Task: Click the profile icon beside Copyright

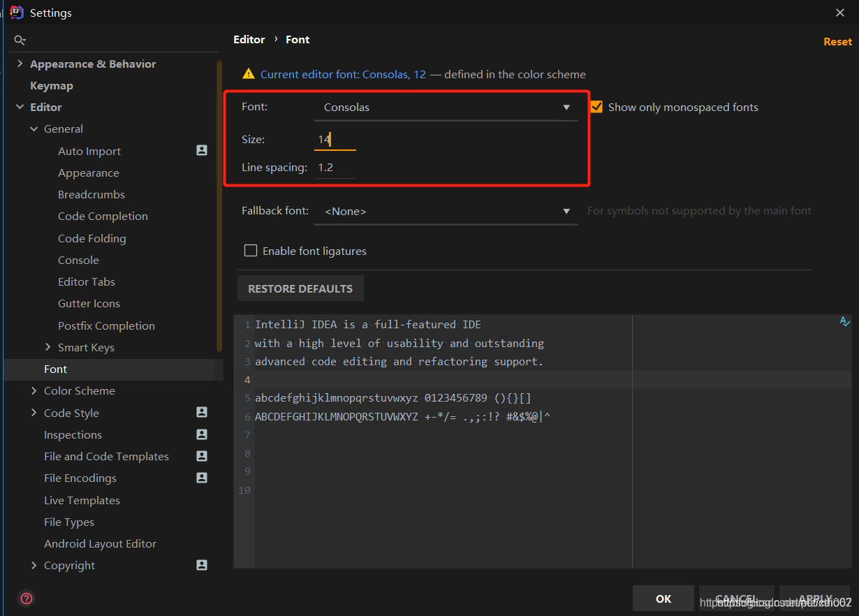Action: [202, 565]
